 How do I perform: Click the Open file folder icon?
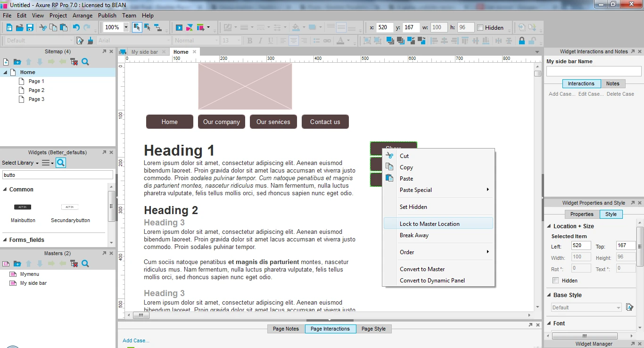(x=19, y=27)
